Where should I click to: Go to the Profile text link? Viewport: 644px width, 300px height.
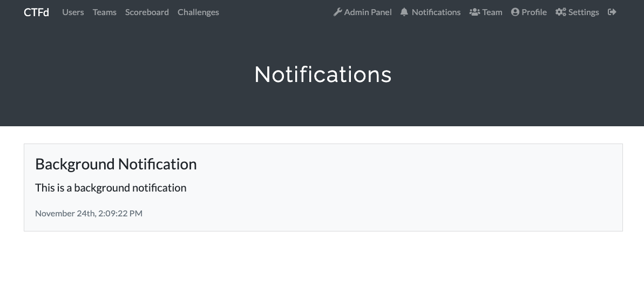pos(534,12)
